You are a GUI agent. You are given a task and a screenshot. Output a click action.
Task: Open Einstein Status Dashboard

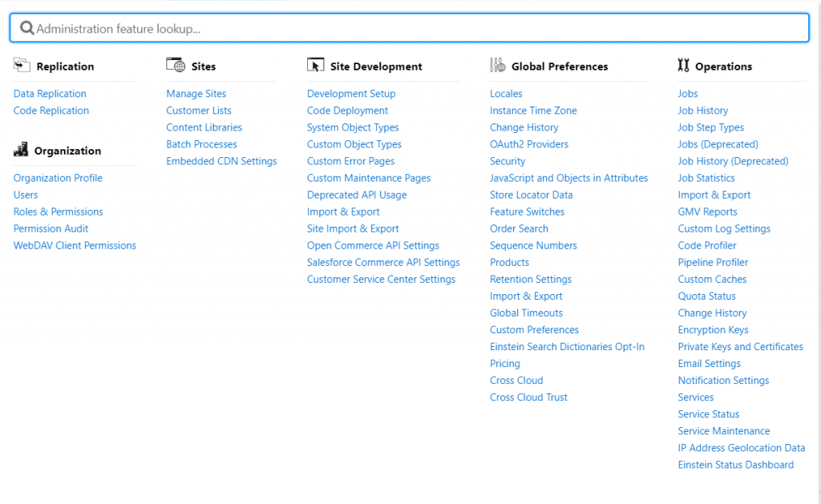point(736,465)
